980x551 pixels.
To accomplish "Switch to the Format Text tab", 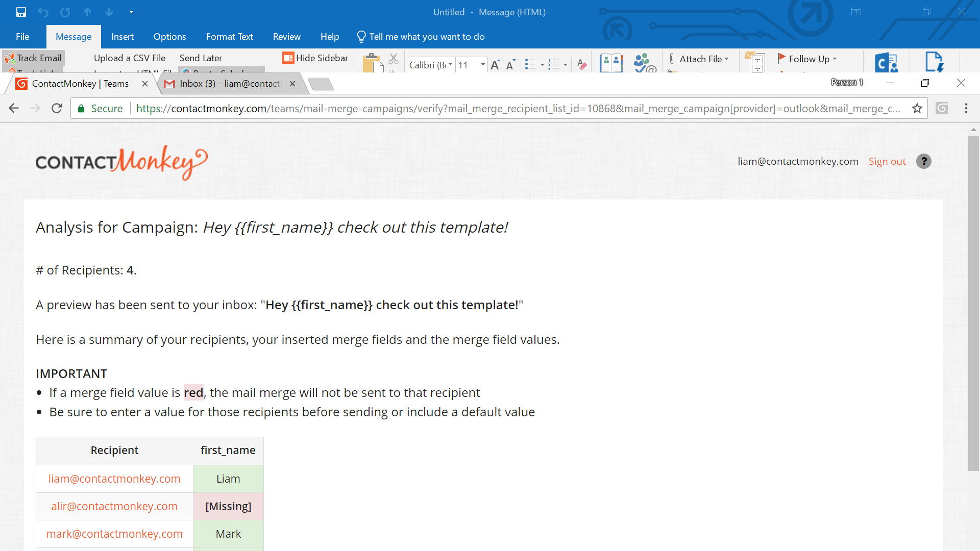I will (230, 37).
